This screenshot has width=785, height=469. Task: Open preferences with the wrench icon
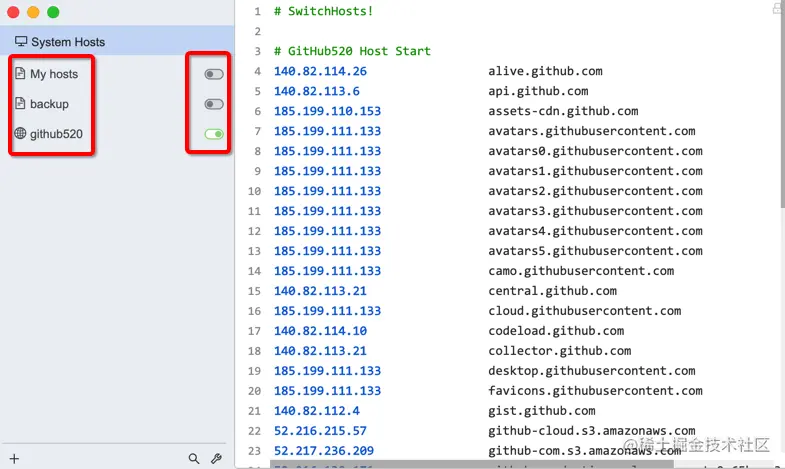216,458
